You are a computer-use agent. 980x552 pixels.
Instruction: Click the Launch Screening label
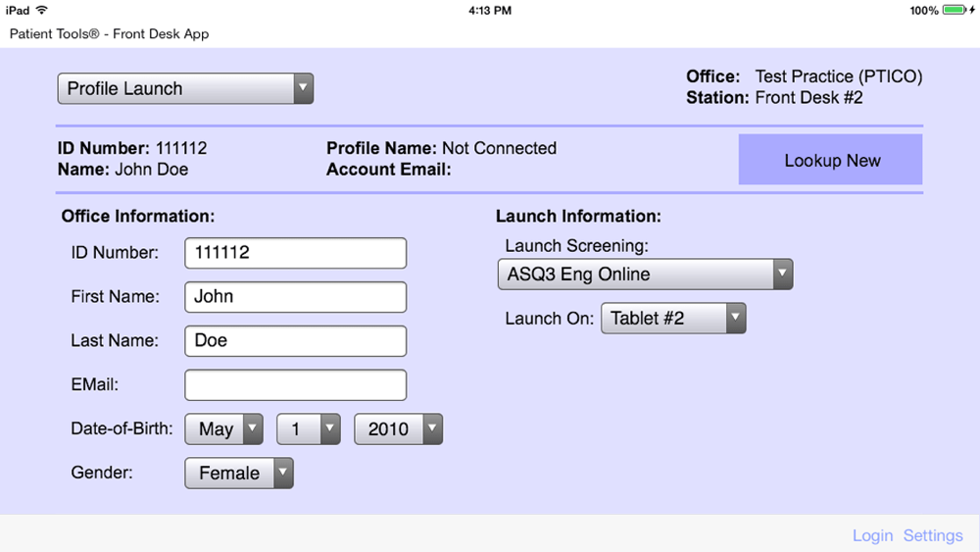[576, 246]
